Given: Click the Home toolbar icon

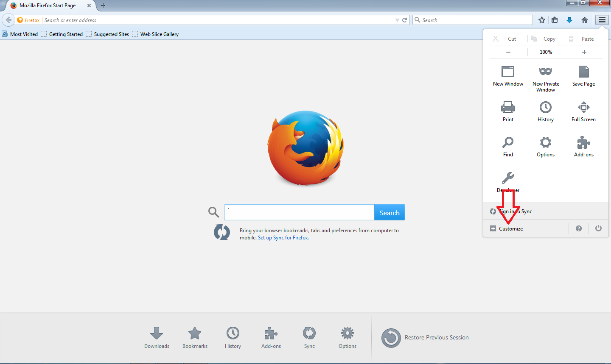Looking at the screenshot, I should 585,20.
